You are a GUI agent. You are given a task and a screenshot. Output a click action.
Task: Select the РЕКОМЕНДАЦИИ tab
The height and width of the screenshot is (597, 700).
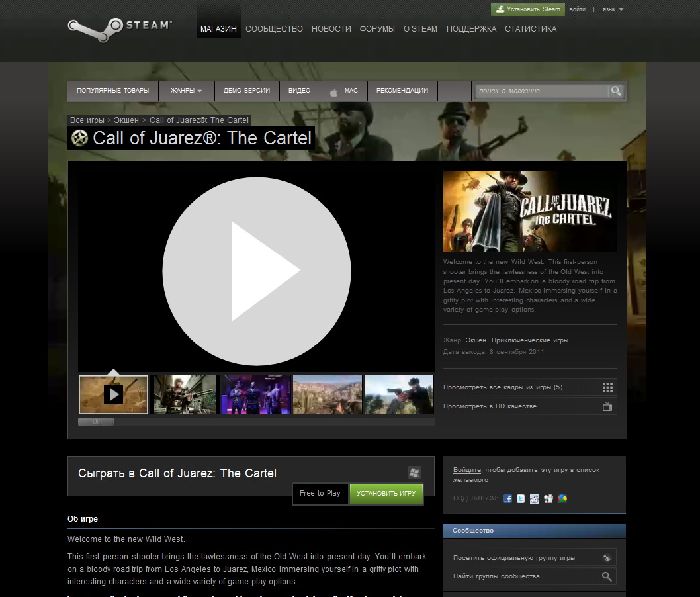[402, 91]
